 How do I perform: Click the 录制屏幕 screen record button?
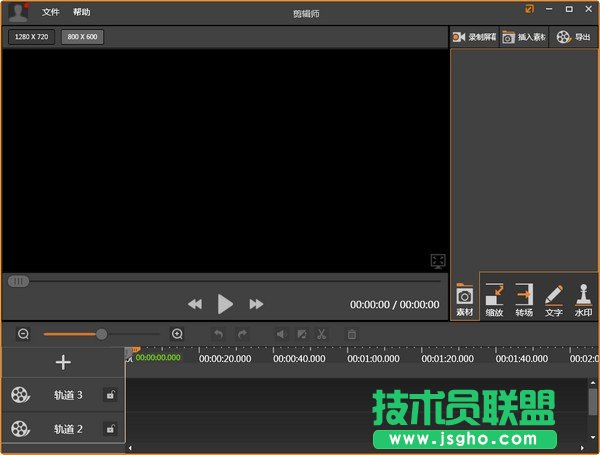[474, 37]
